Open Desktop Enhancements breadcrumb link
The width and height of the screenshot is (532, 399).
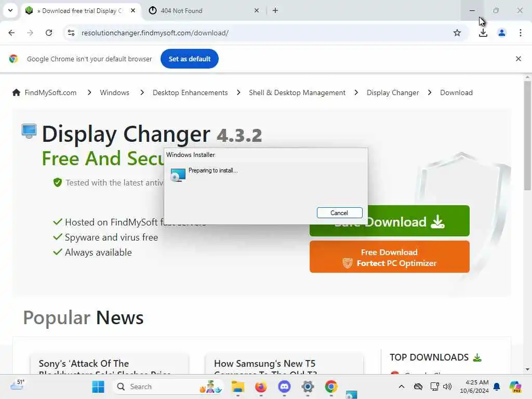tap(190, 92)
